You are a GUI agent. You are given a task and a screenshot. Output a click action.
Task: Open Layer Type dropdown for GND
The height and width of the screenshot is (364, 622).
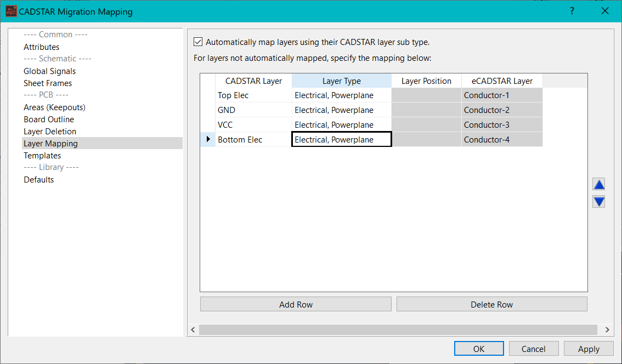click(342, 110)
